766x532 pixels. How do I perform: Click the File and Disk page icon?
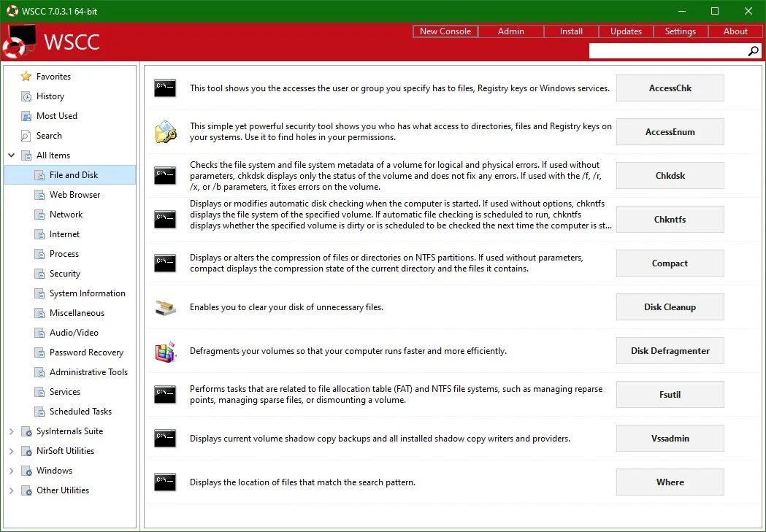pos(39,175)
